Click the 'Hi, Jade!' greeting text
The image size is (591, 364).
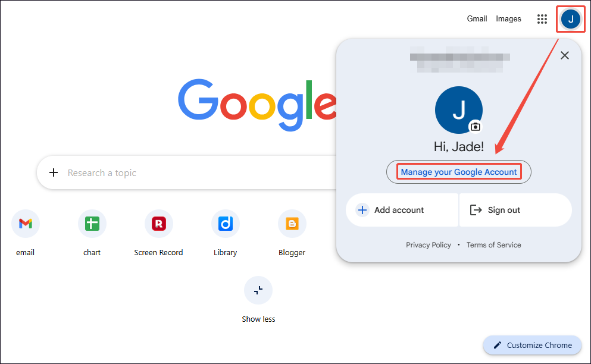click(458, 146)
